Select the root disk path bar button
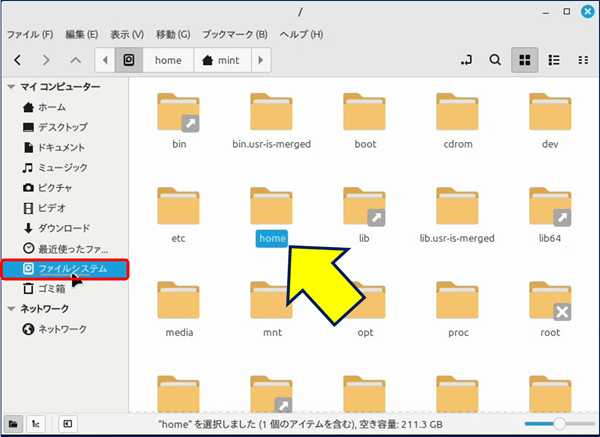The height and width of the screenshot is (437, 600). 129,60
